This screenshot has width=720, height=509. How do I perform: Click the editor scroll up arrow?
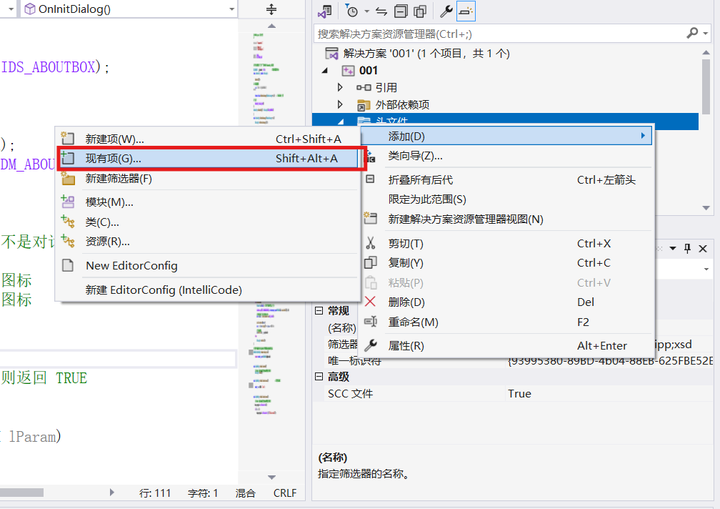272,26
